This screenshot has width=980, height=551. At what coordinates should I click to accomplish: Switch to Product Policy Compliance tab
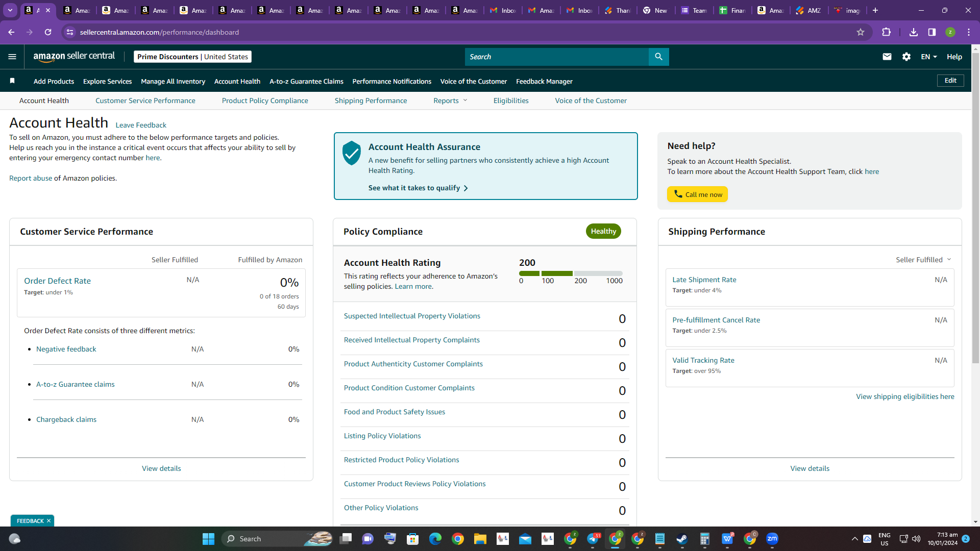(265, 101)
